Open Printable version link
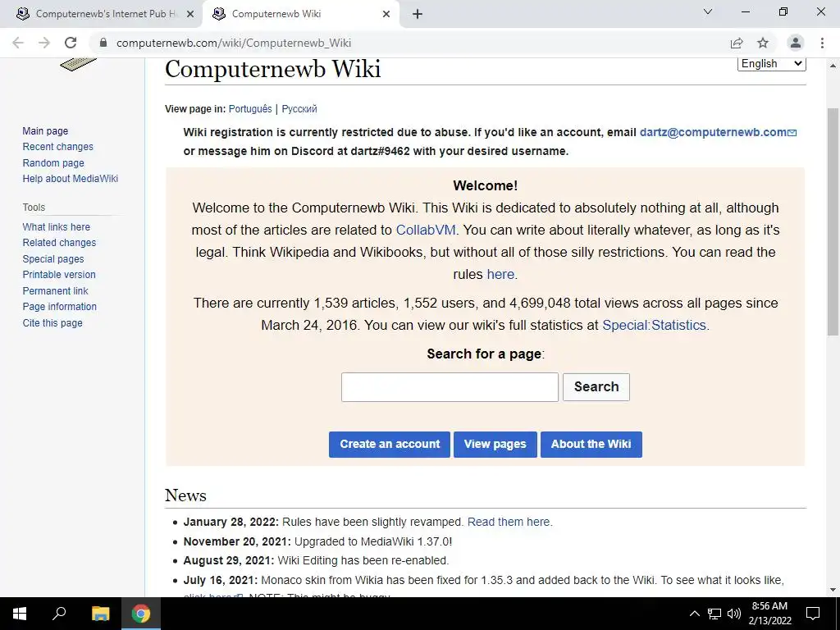840x630 pixels. coord(59,274)
